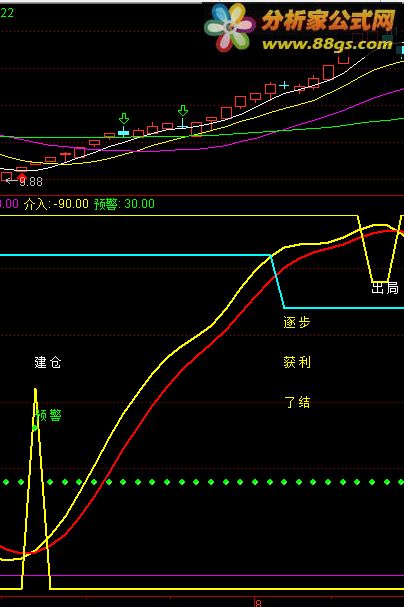Click the first green down arrow marker
This screenshot has width=404, height=607.
[x=124, y=118]
